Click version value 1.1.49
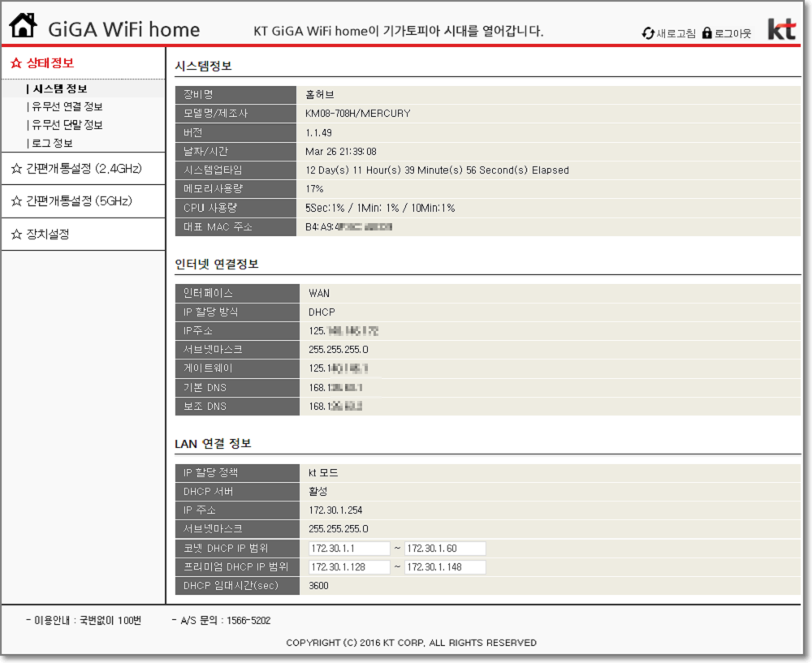Viewport: 812px width, 663px height. tap(318, 133)
